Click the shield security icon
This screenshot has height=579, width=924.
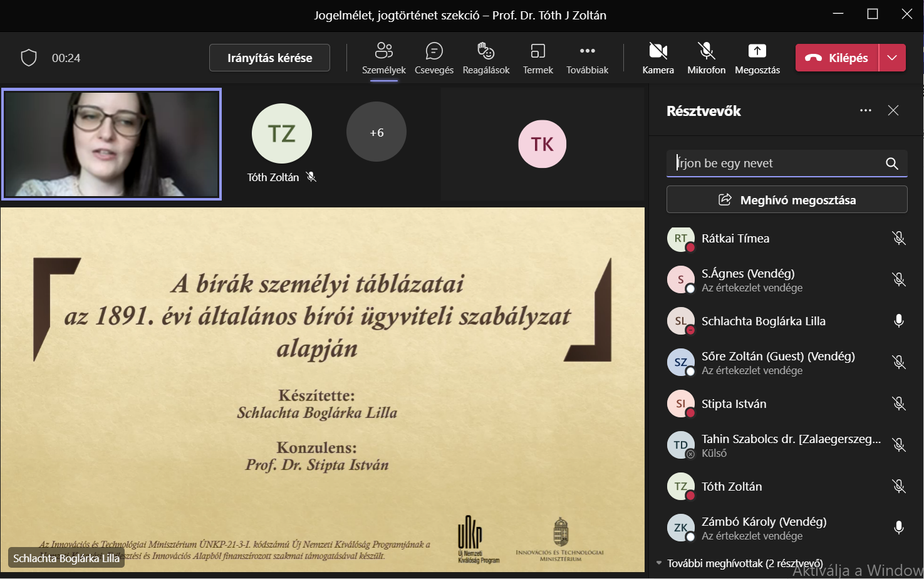29,58
